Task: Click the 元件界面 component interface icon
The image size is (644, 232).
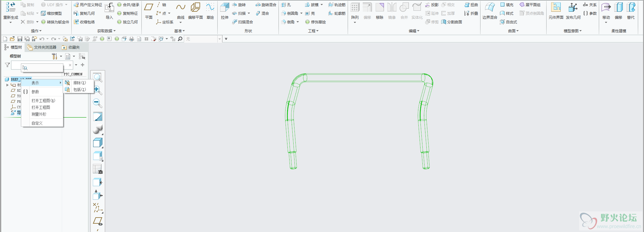Action: coord(556,7)
